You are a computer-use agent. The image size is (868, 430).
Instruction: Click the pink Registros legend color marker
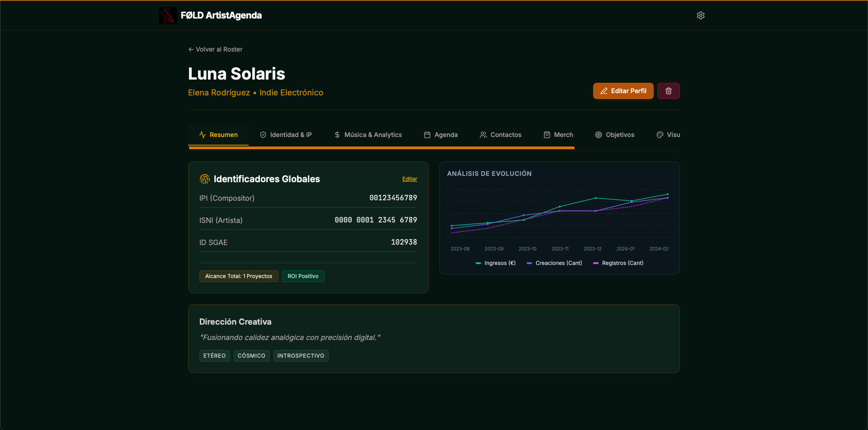pyautogui.click(x=596, y=263)
